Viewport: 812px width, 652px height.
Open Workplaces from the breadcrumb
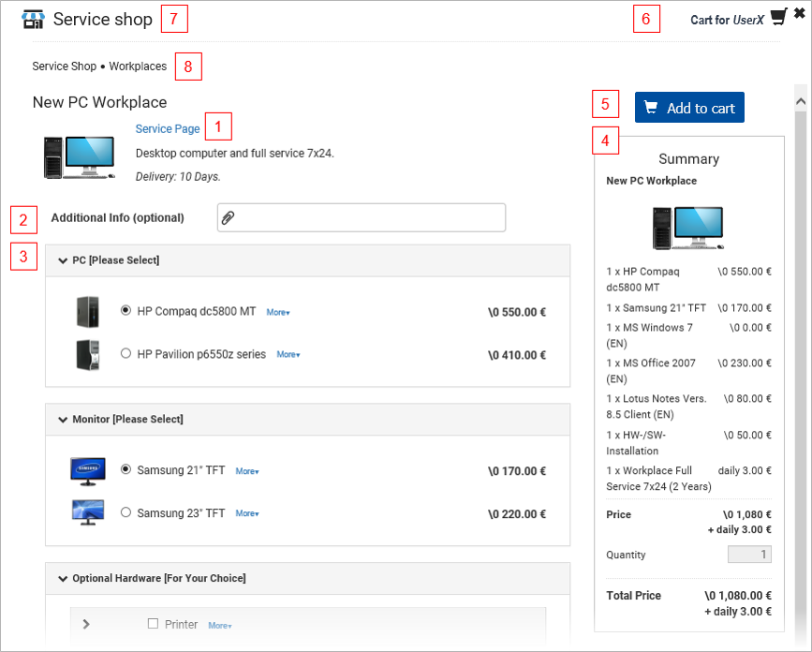[137, 67]
